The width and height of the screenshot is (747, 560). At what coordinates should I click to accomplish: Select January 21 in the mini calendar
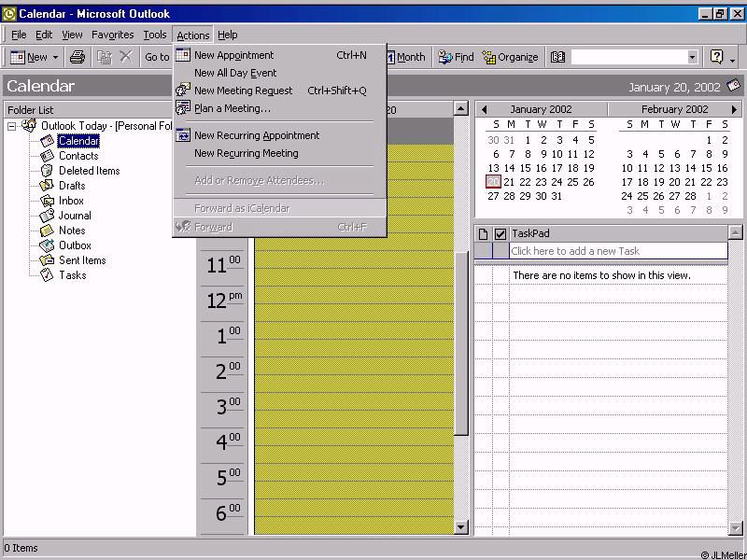[x=510, y=182]
